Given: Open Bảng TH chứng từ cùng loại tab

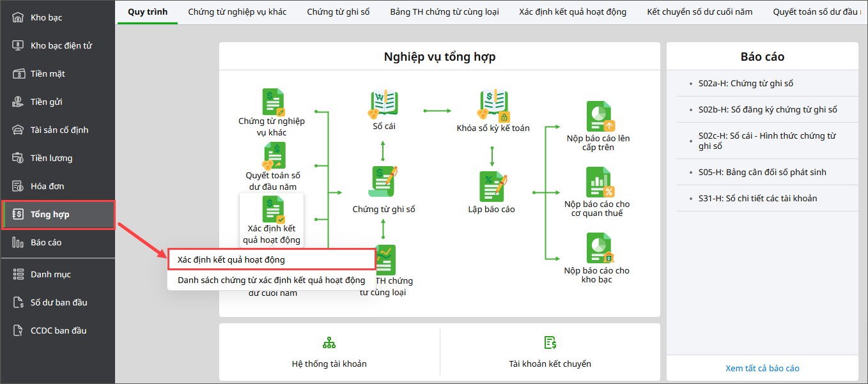Looking at the screenshot, I should 444,12.
